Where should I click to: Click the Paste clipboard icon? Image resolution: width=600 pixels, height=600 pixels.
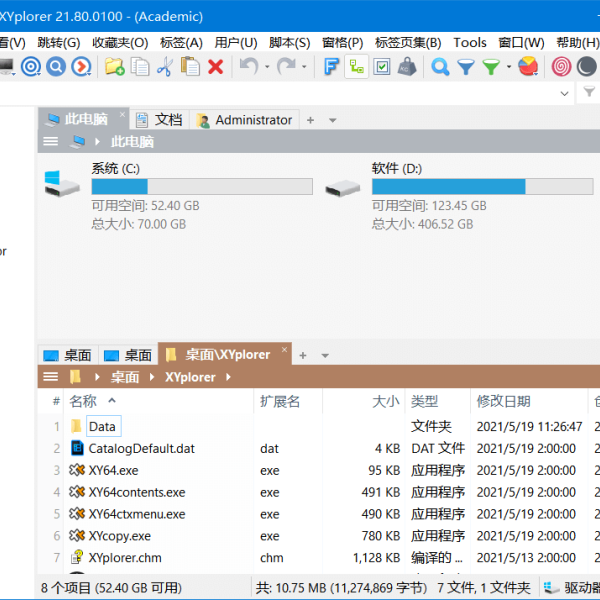pos(190,67)
